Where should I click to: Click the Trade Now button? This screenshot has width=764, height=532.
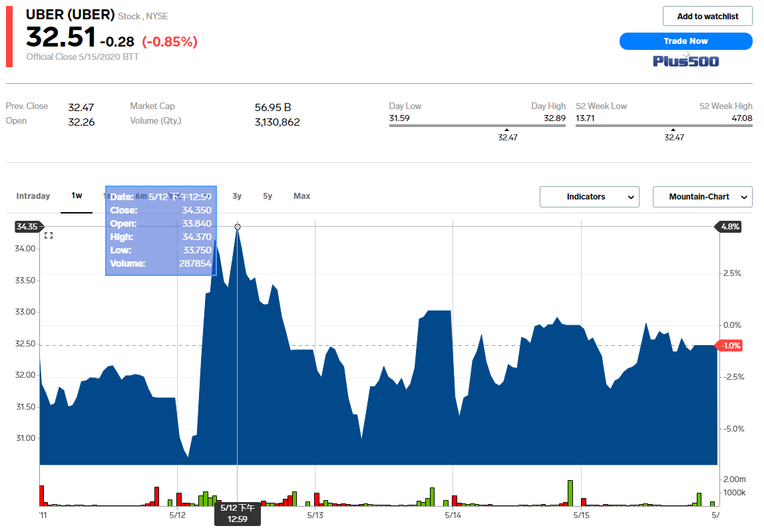point(685,41)
